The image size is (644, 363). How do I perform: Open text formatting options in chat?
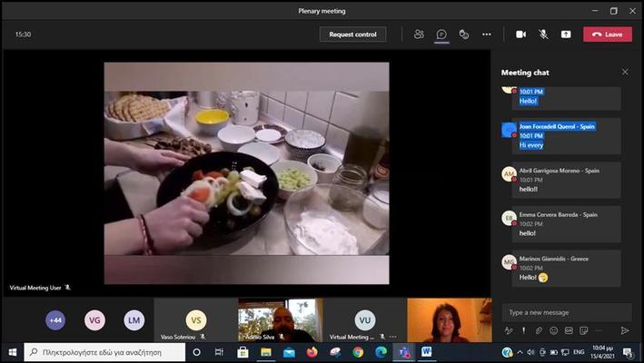(x=510, y=330)
